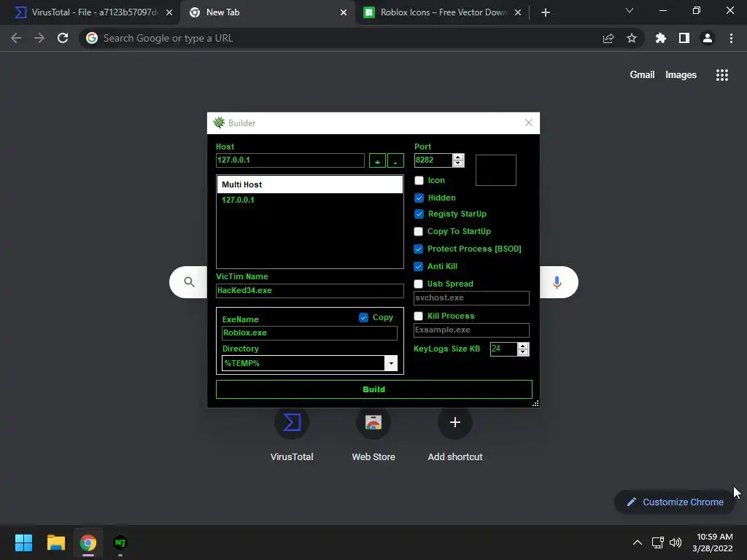Viewport: 747px width, 560px height.
Task: Click the VicTim Name field HacKed34.exe
Action: [309, 290]
